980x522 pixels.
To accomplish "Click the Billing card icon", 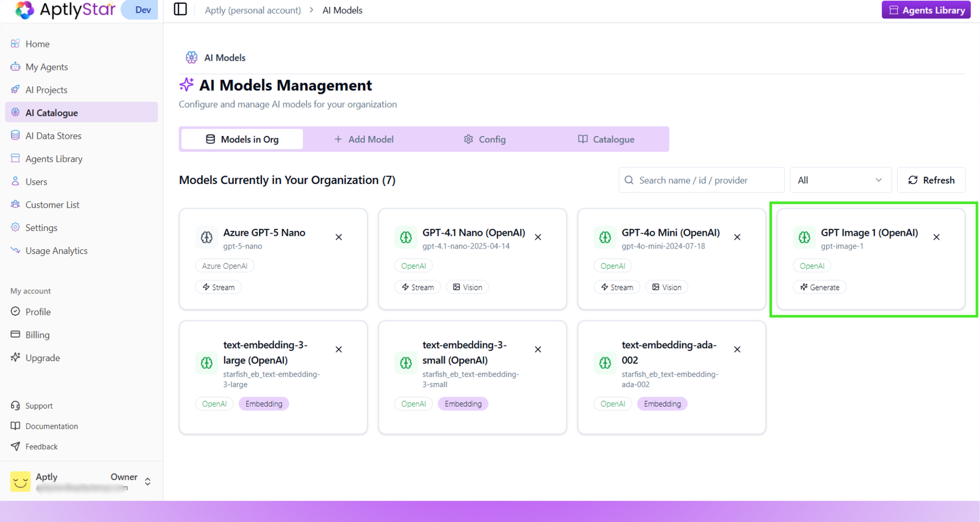I will (x=15, y=334).
